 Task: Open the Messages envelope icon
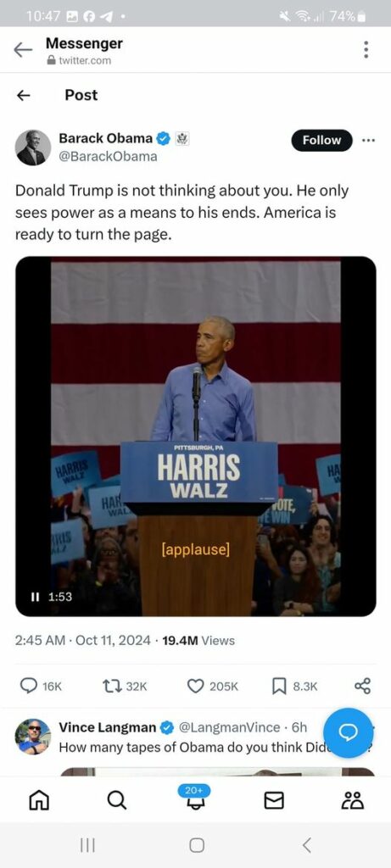point(274,800)
